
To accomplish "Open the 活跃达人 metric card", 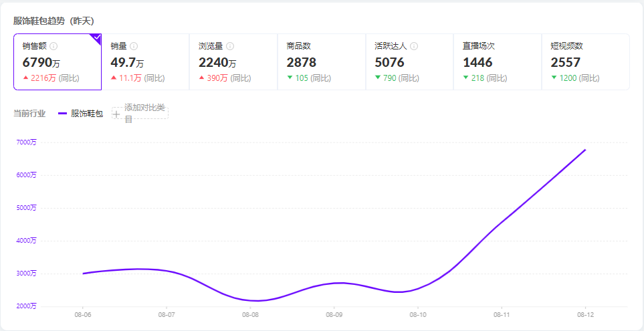I will click(409, 62).
